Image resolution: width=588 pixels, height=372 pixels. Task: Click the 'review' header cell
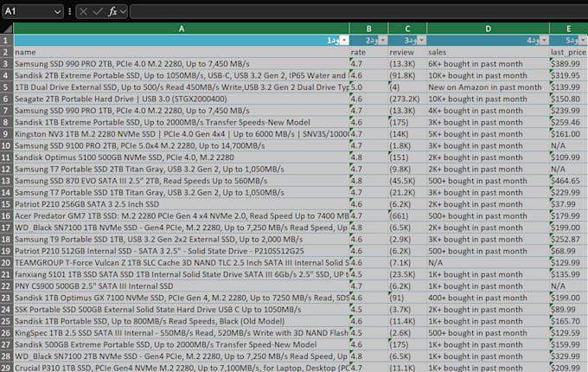click(x=407, y=52)
